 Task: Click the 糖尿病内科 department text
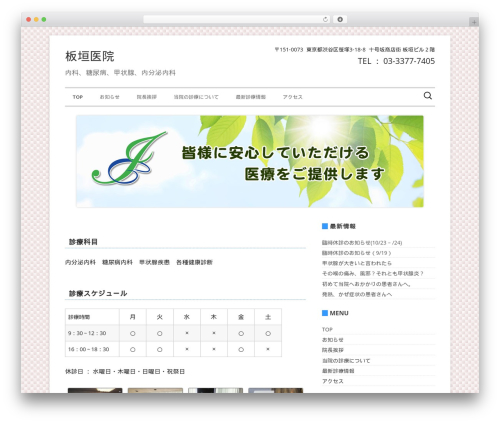coord(117,262)
